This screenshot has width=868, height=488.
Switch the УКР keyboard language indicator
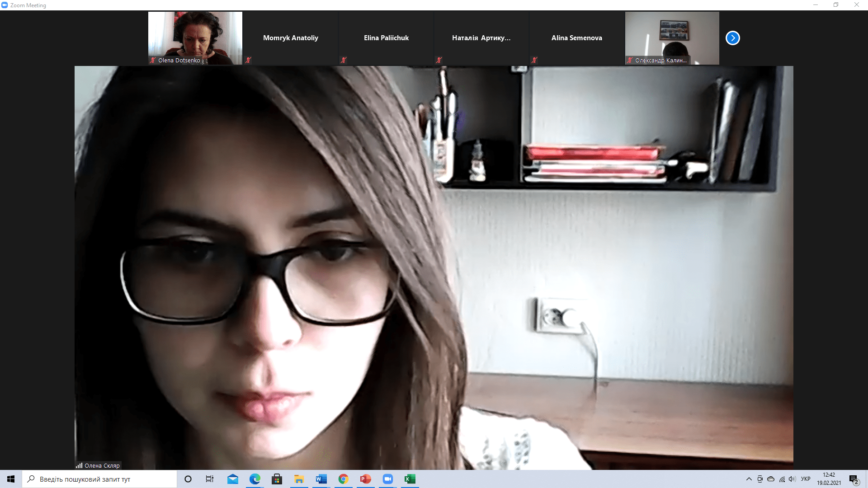point(806,479)
